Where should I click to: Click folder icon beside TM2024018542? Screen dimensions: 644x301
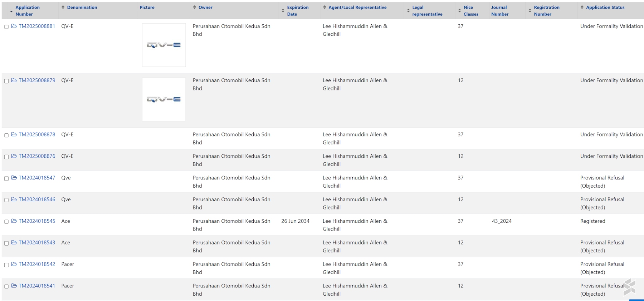pos(14,264)
